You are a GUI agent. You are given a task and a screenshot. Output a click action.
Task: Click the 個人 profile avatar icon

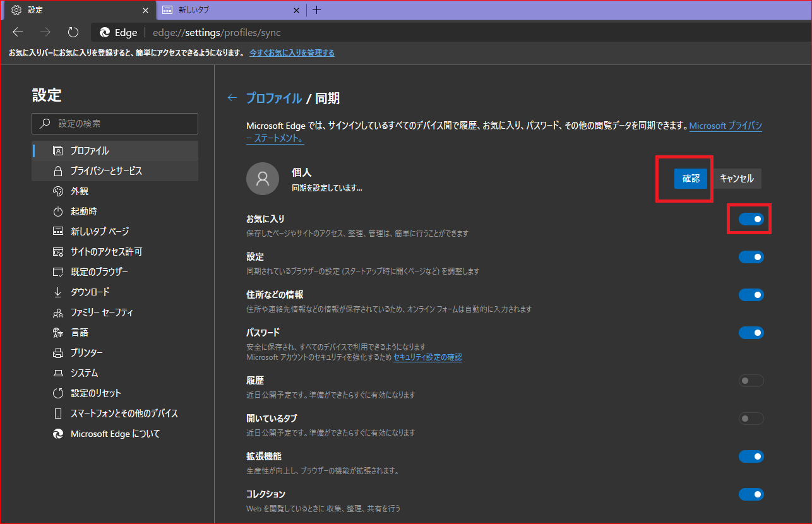coord(263,179)
